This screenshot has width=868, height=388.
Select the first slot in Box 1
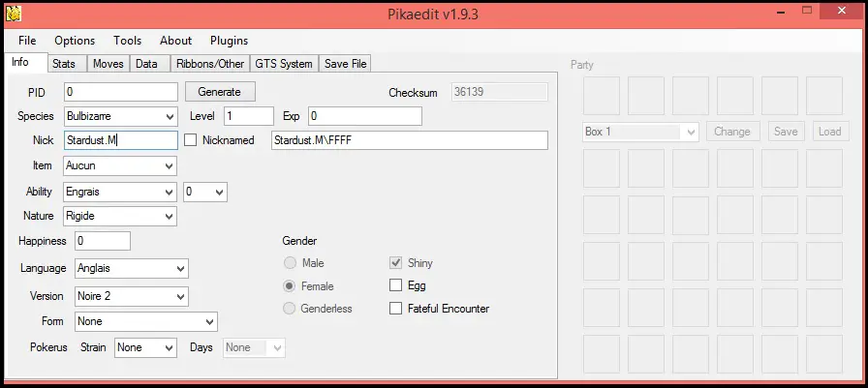click(x=602, y=168)
